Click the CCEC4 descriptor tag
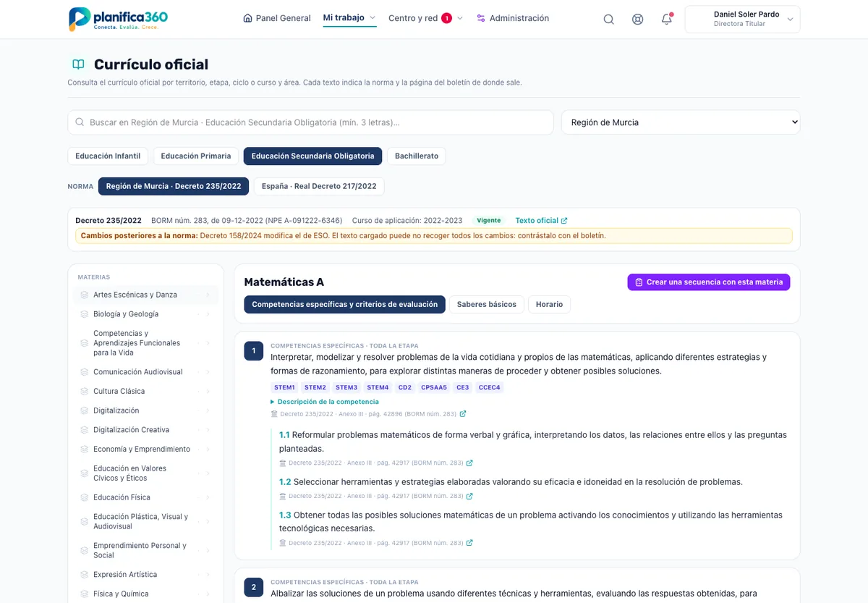This screenshot has width=868, height=603. click(490, 387)
